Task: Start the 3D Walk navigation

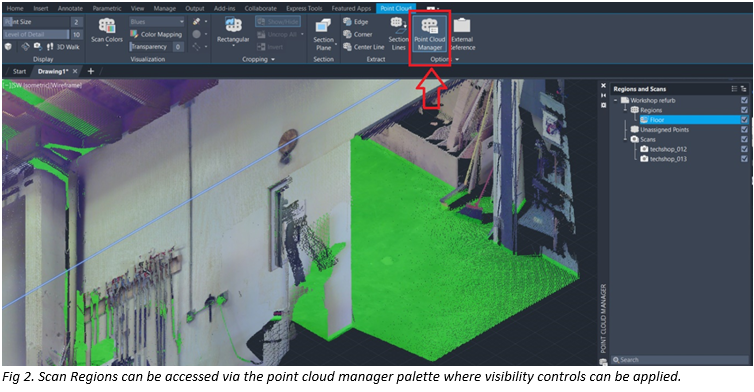Action: [63, 47]
